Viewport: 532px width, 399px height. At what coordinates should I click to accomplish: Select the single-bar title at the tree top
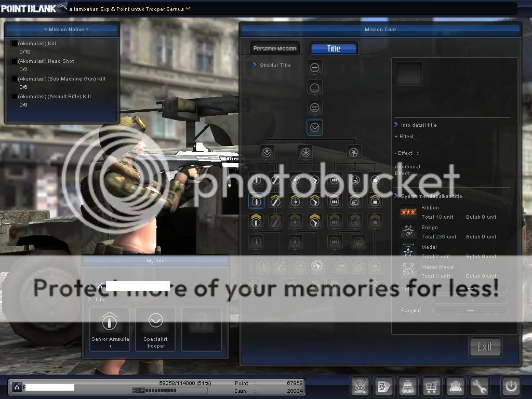pyautogui.click(x=314, y=68)
